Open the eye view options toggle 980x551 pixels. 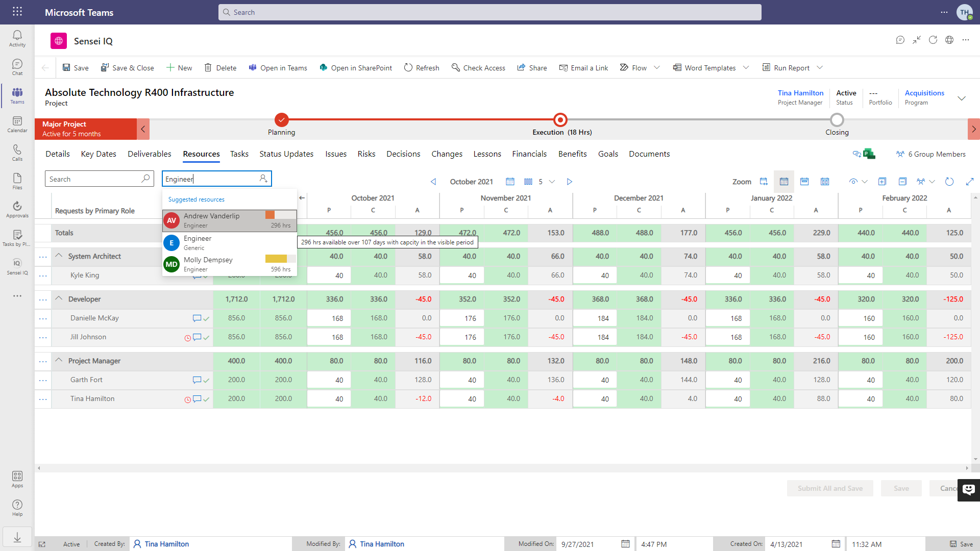853,182
